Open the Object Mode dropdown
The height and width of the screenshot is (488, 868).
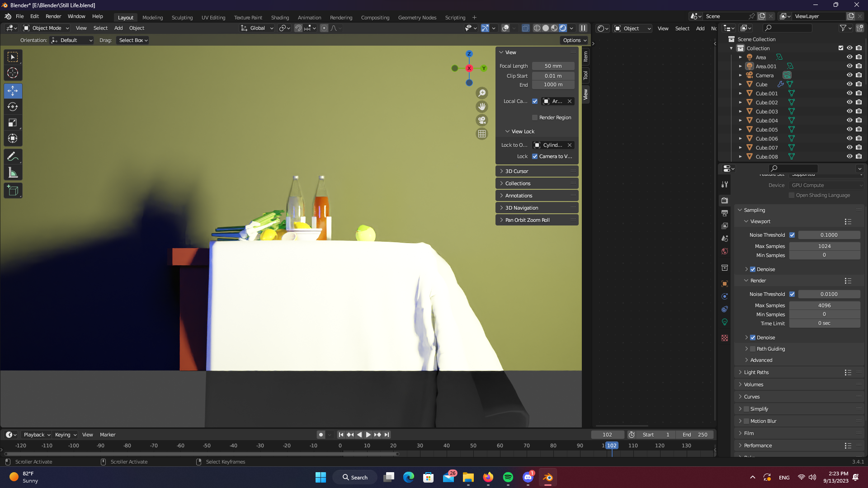click(46, 28)
